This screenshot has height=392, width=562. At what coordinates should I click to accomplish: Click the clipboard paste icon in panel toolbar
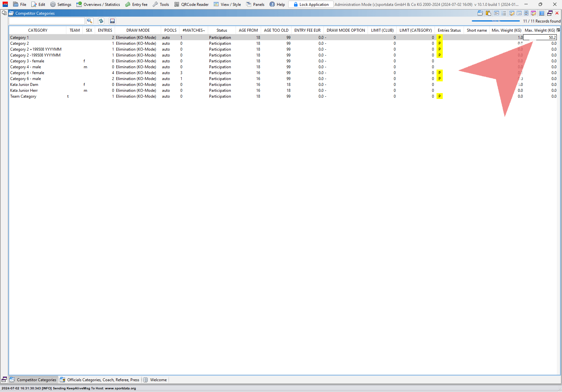pos(488,13)
